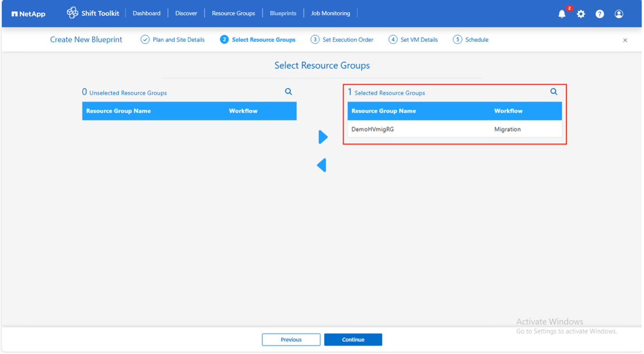Click the step 4 number icon
This screenshot has width=644, height=354.
click(394, 40)
